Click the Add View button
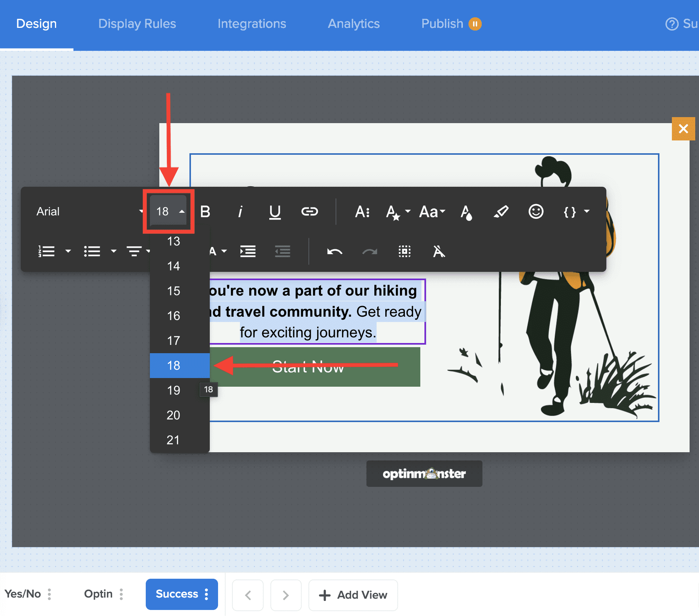Screen dimensions: 699x616 [x=353, y=595]
